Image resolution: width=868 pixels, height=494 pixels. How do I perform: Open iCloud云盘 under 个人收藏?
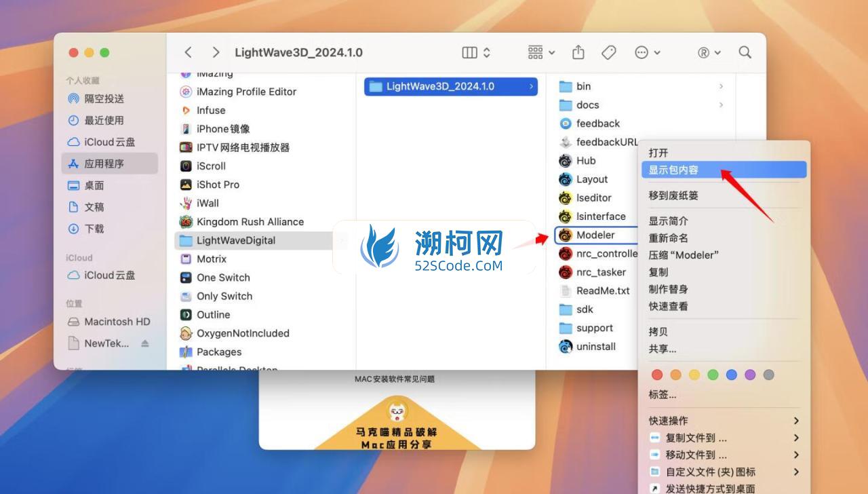[110, 142]
